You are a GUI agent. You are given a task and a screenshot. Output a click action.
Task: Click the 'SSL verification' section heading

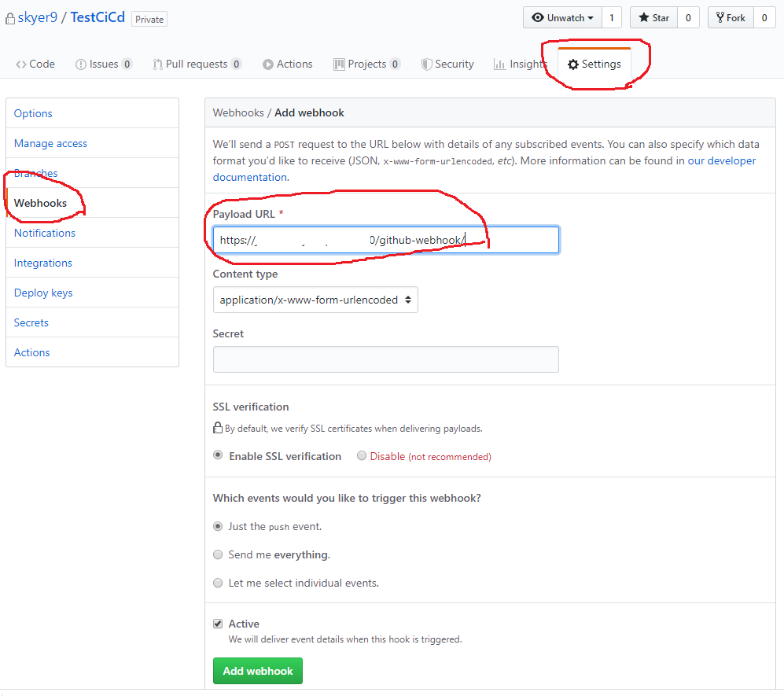pyautogui.click(x=251, y=407)
